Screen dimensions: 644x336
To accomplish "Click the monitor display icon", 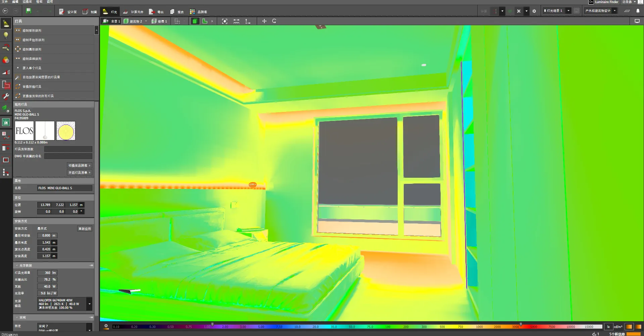I will (x=637, y=21).
